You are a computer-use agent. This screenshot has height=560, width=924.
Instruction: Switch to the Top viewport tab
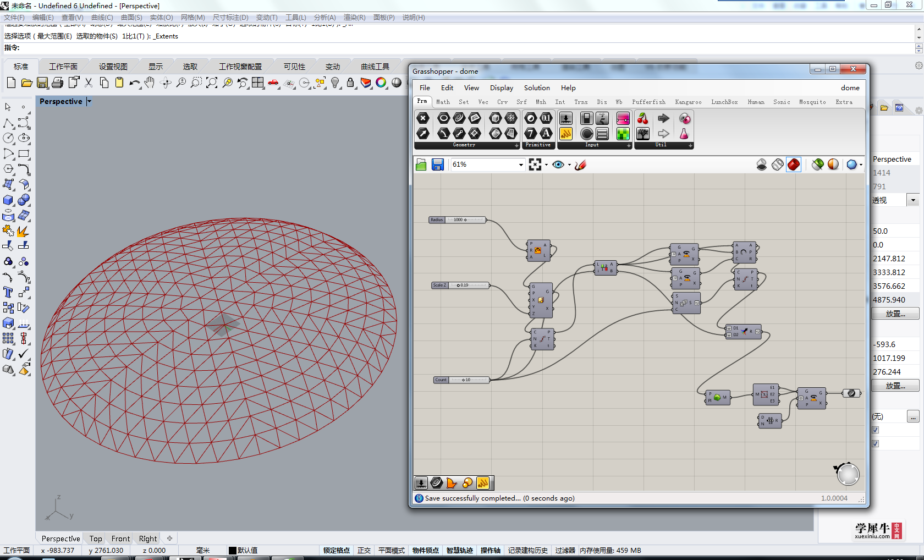pos(96,539)
